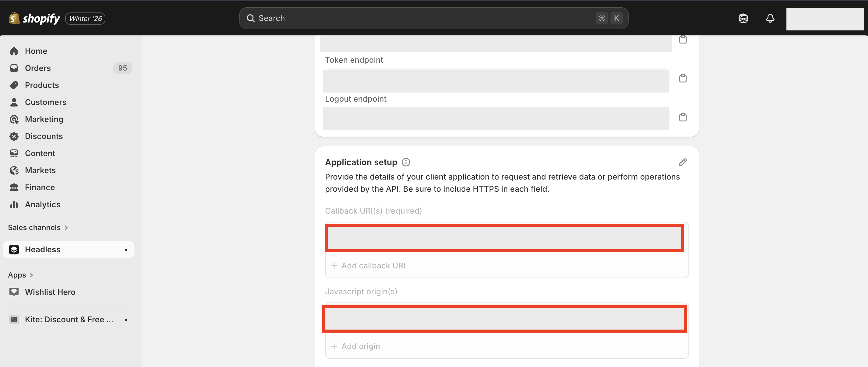Open the Orders page
Image resolution: width=868 pixels, height=367 pixels.
[38, 68]
